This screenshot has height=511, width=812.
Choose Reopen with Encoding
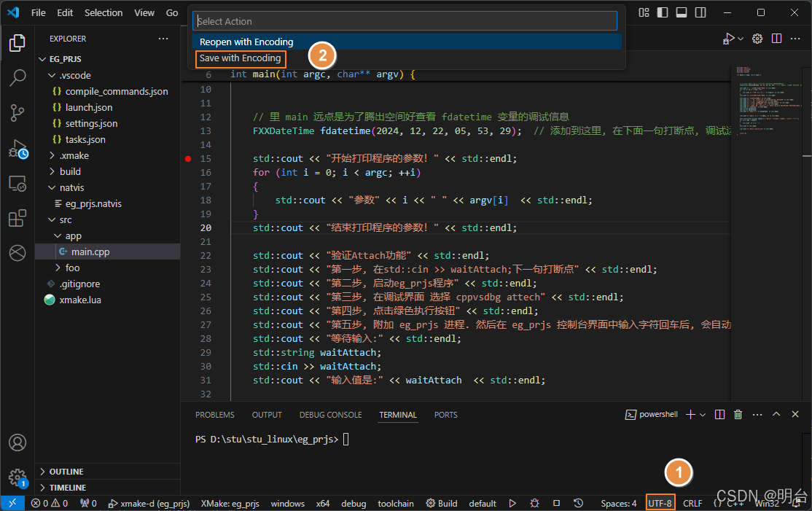(x=407, y=42)
